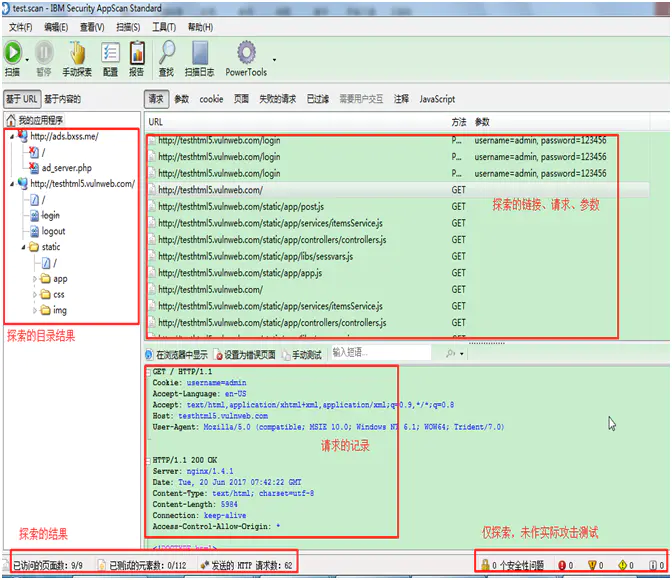Click the informational severity status icon

653,565
